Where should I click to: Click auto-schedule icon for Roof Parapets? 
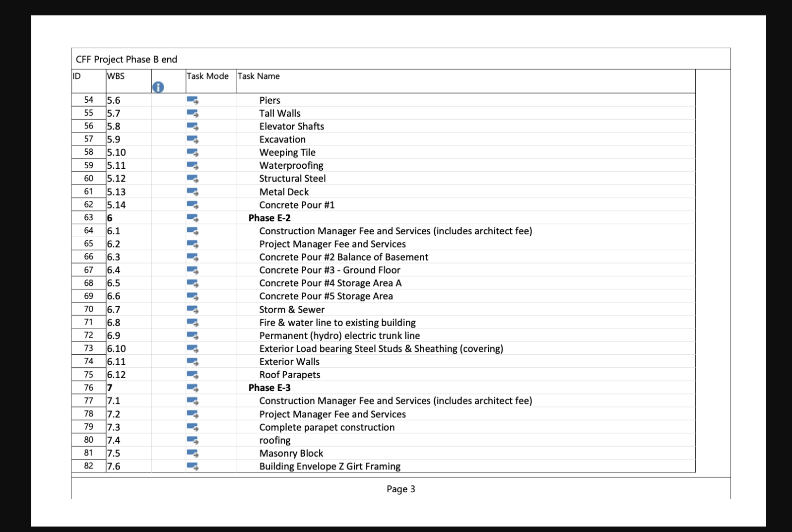point(193,375)
